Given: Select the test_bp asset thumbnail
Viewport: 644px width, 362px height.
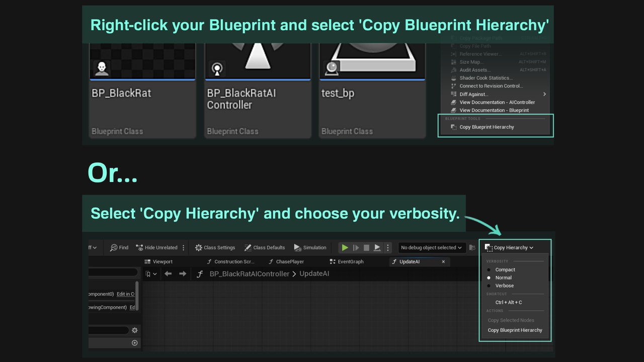Looking at the screenshot, I should click(372, 61).
